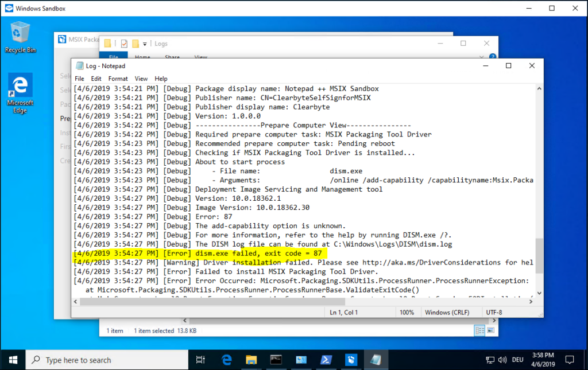588x370 pixels.
Task: Click the Windows Start button
Action: (13, 360)
